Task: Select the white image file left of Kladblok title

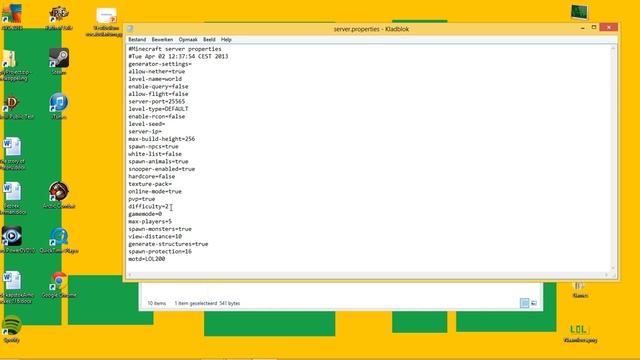Action: pyautogui.click(x=106, y=22)
